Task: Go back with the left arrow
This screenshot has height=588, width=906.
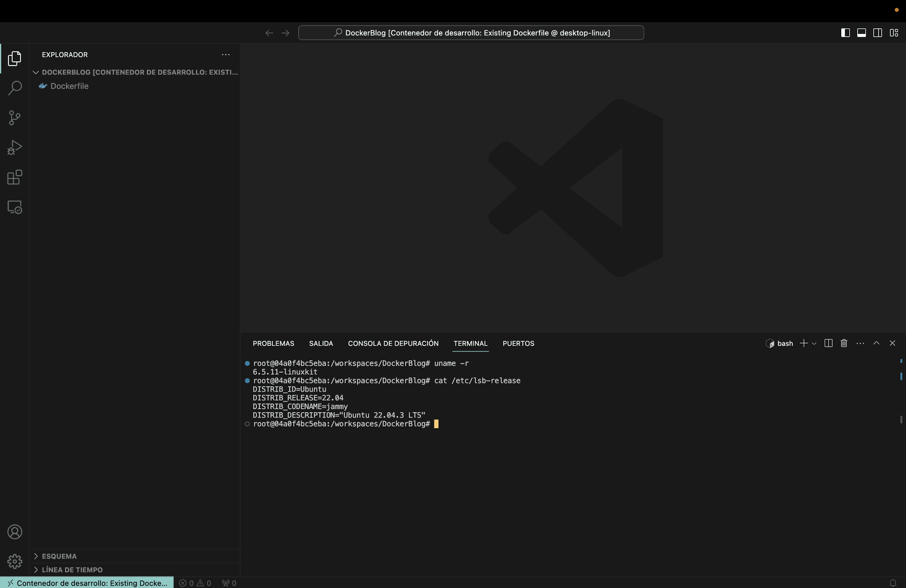Action: click(x=269, y=33)
